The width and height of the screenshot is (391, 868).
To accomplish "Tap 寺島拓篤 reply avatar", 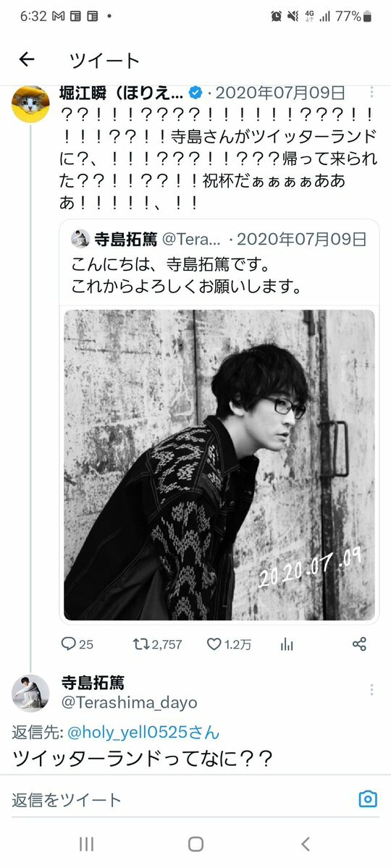I will pos(30,693).
